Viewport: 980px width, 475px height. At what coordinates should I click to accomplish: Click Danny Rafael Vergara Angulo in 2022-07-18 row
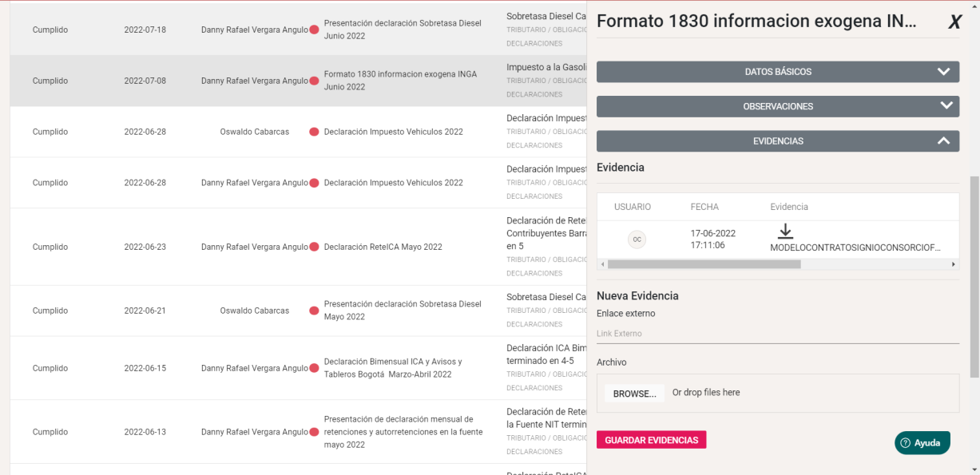[255, 30]
